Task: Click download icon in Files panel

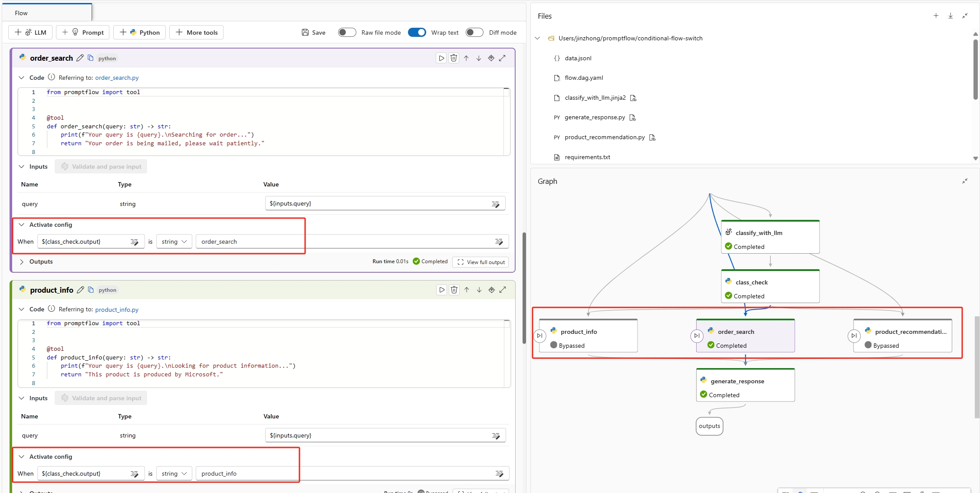Action: pyautogui.click(x=950, y=16)
